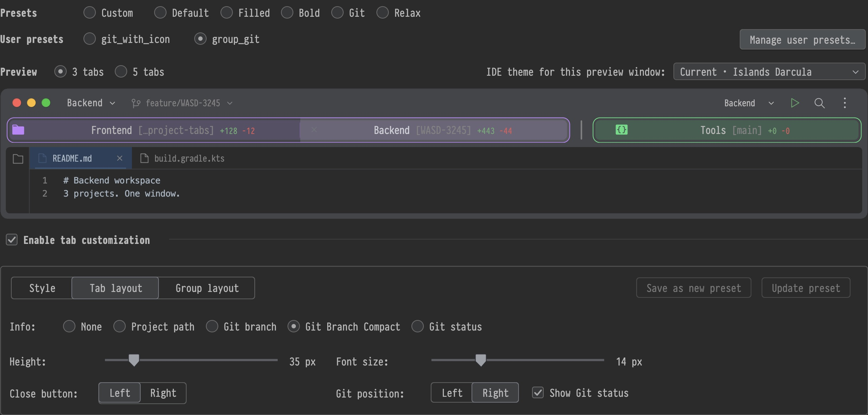The width and height of the screenshot is (868, 415).
Task: Switch to the Group layout tab
Action: 207,288
